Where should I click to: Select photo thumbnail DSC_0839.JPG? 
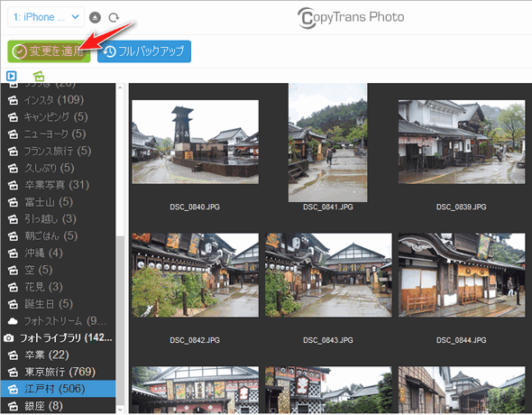pos(462,142)
